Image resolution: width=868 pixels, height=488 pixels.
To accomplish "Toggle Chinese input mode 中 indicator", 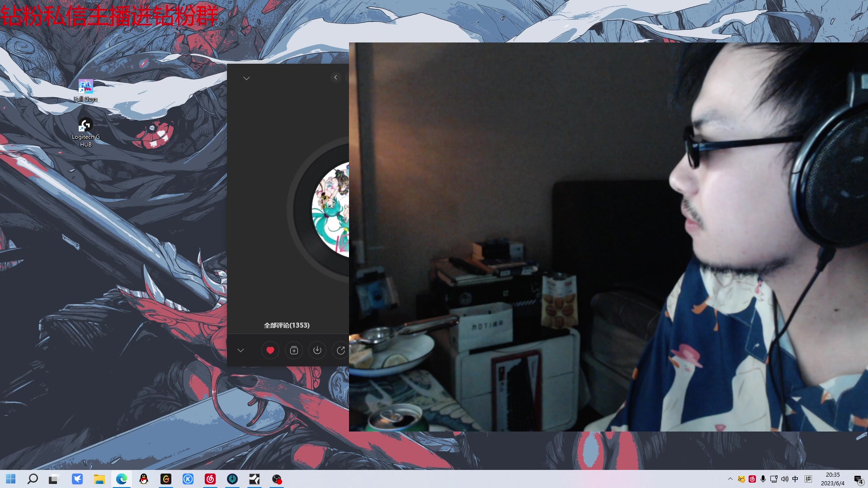I will click(795, 479).
